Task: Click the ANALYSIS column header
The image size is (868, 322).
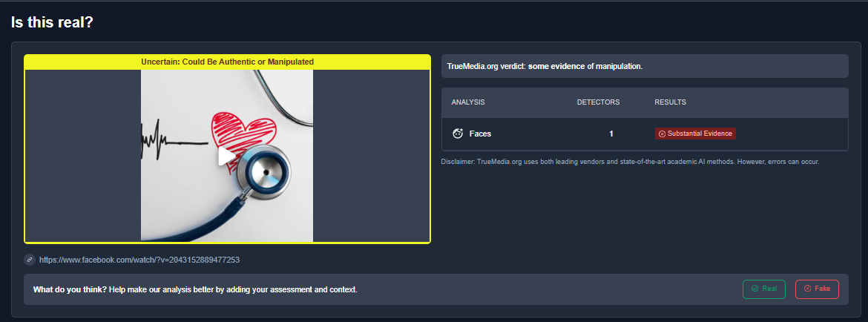Action: tap(468, 102)
